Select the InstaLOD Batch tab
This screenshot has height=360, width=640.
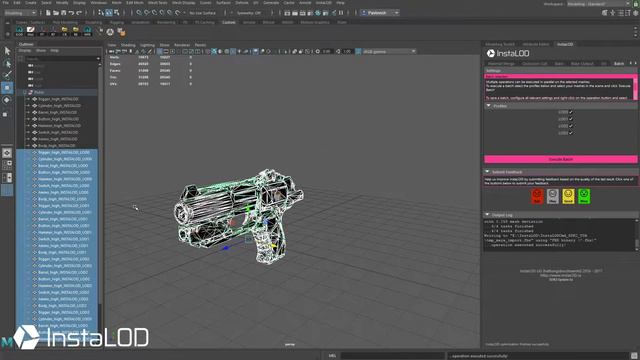619,64
